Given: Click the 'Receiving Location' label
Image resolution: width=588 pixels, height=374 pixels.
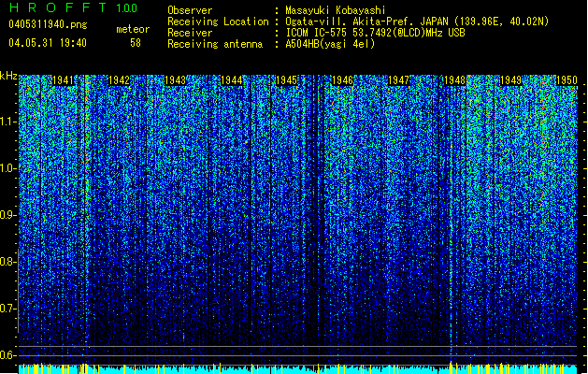Looking at the screenshot, I should 218,22.
